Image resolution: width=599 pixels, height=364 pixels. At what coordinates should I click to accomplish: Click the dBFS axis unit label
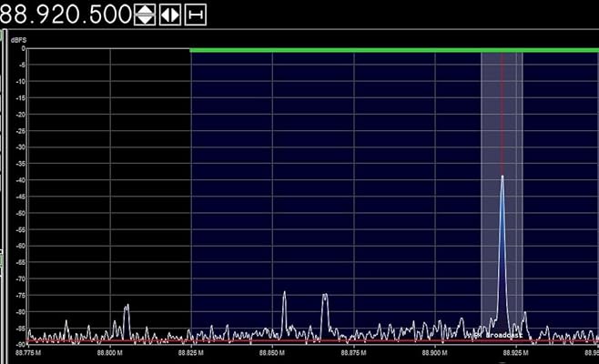[19, 40]
